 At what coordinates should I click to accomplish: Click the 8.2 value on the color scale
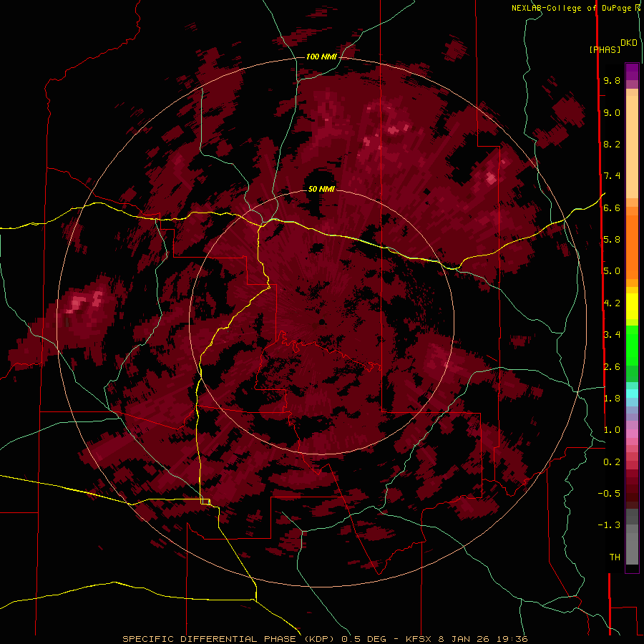tap(612, 144)
